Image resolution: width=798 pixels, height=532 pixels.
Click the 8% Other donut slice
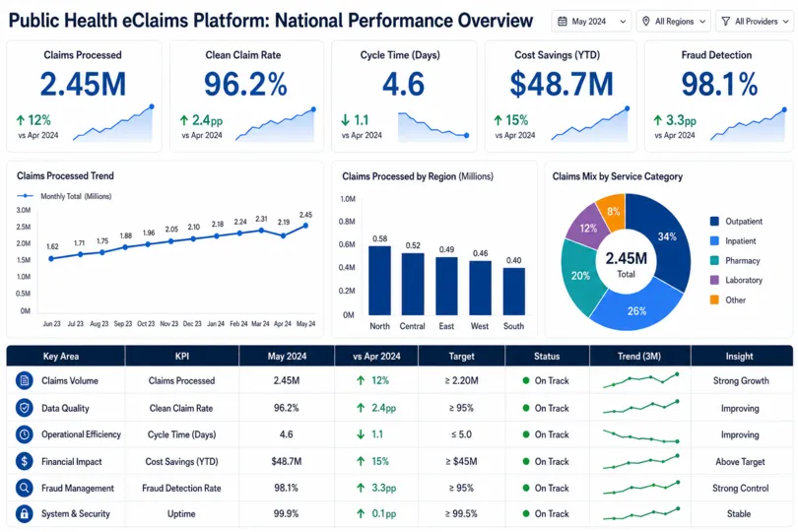613,211
